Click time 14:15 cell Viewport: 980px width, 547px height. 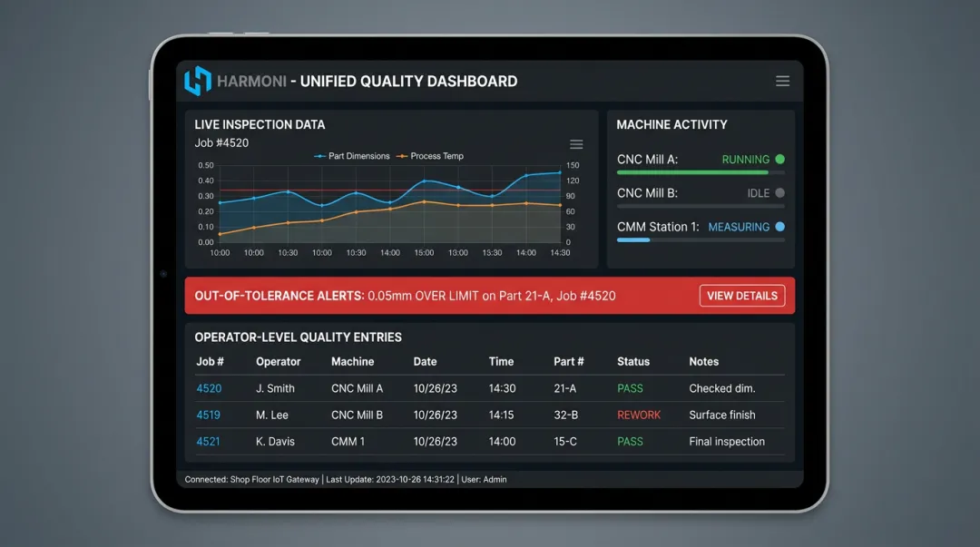point(501,415)
